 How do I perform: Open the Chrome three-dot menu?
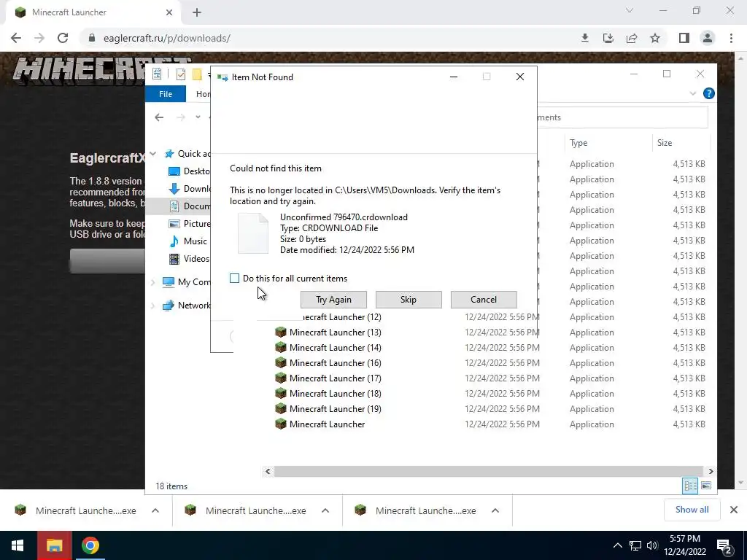tap(731, 38)
